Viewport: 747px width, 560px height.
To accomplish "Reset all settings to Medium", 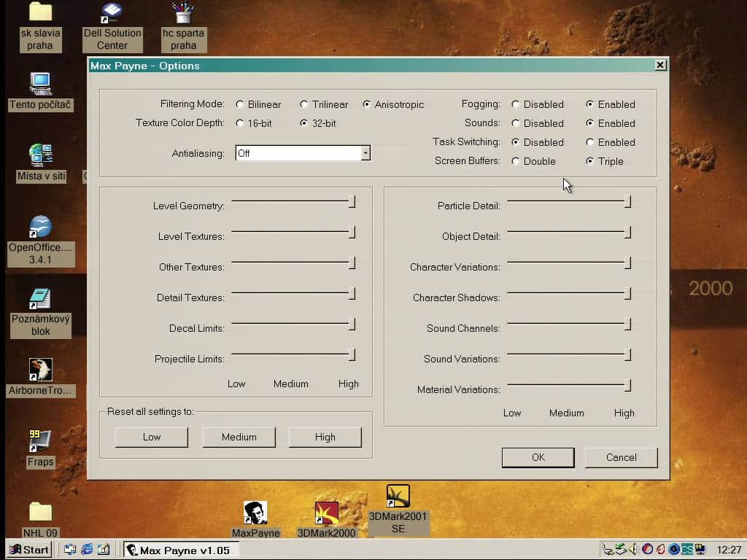I will pyautogui.click(x=239, y=437).
